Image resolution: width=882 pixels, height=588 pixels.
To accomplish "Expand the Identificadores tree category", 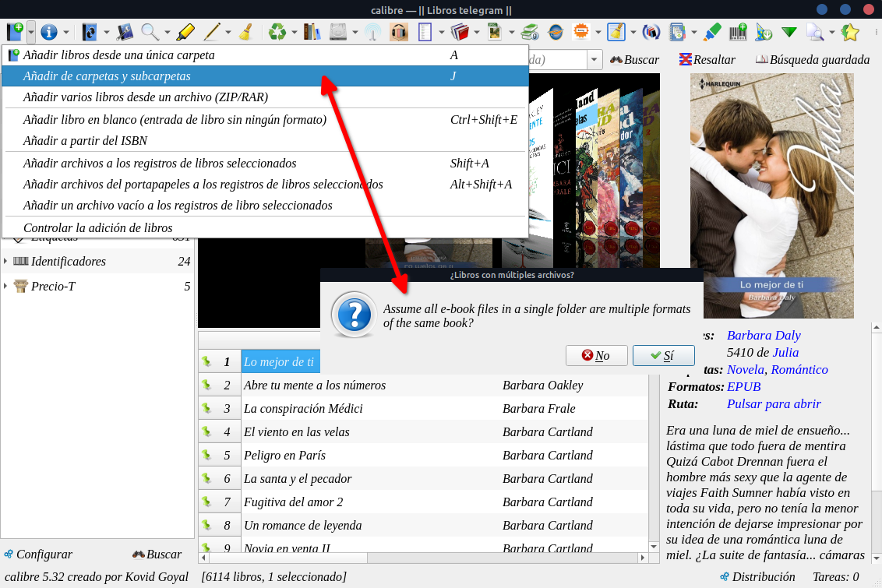I will [5, 261].
